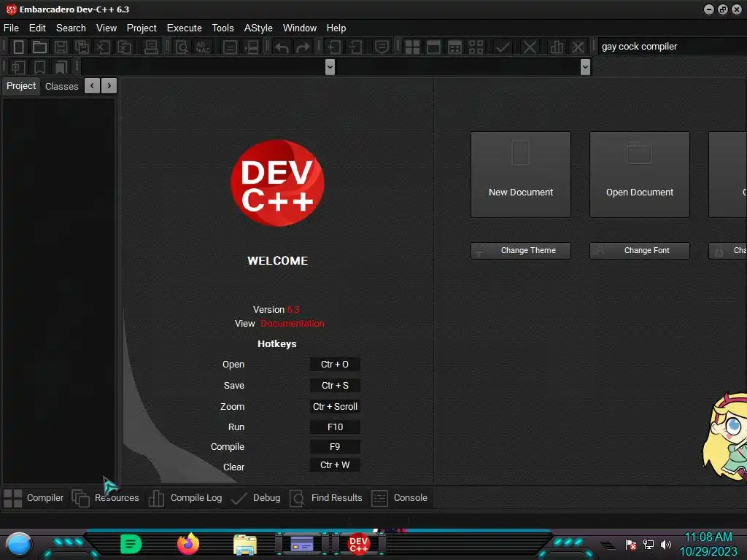Viewport: 747px width, 560px height.
Task: Click the taskbar clock showing 11:08 AM
Action: [708, 537]
